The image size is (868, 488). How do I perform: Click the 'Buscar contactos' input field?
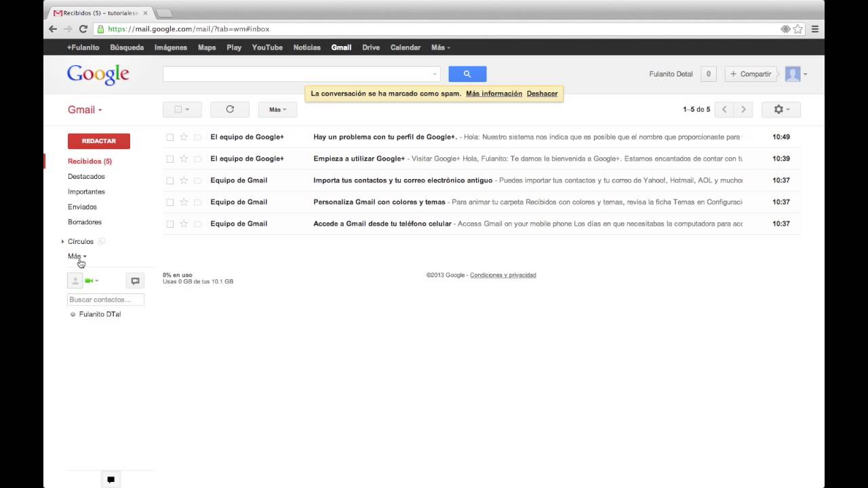pyautogui.click(x=106, y=300)
